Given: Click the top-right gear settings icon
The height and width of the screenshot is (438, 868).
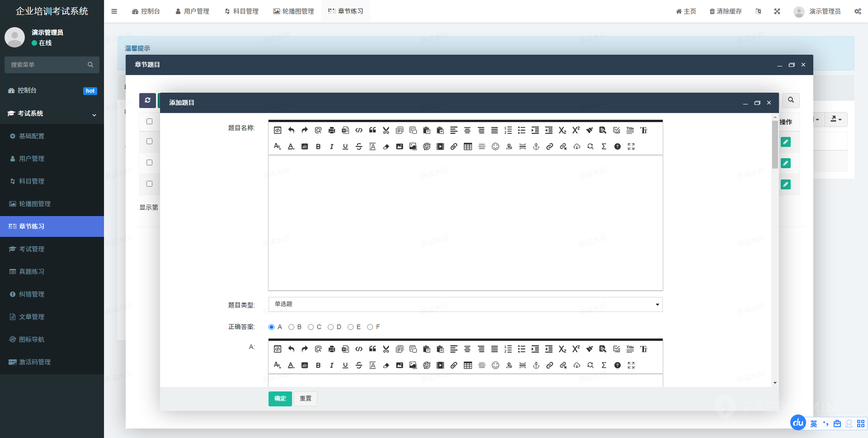Looking at the screenshot, I should (857, 11).
